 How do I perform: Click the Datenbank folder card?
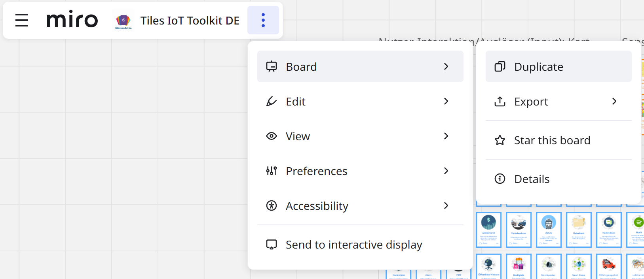(579, 230)
